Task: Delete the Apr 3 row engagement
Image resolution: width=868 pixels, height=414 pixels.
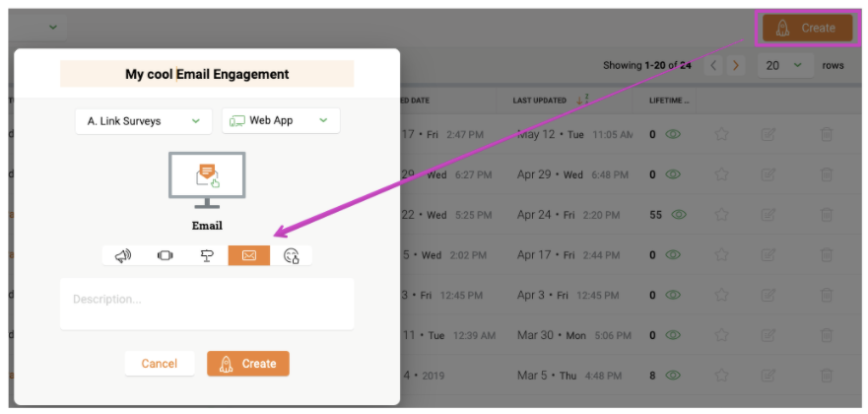Action: [x=826, y=295]
